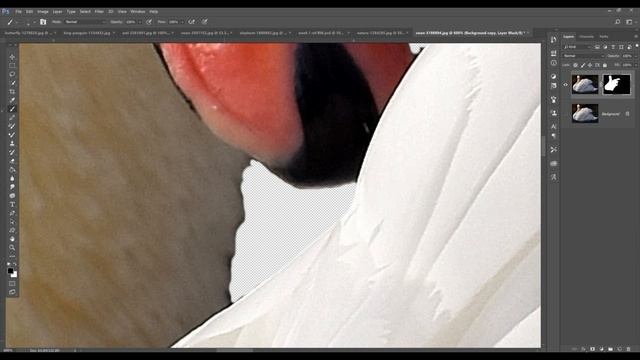Open the Adjustments panel icon
This screenshot has height=360, width=640.
[553, 76]
